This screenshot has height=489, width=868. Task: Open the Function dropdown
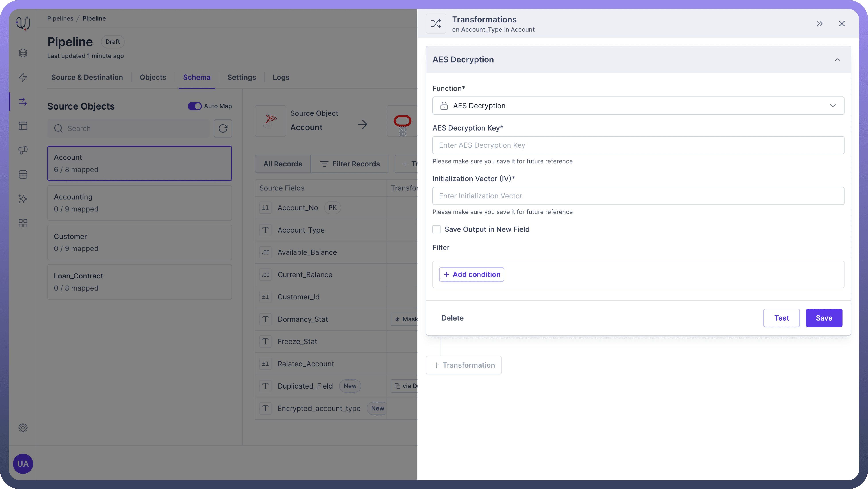638,106
